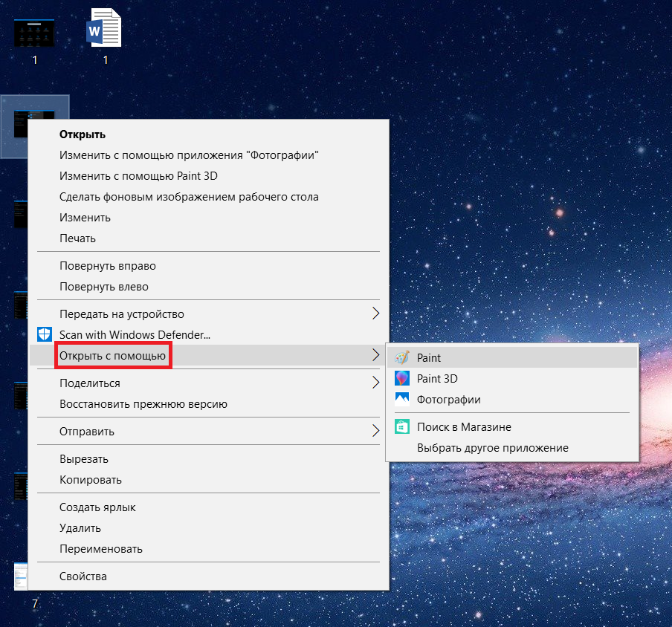Screen dimensions: 672x627
Task: Open the file with Фотографии from submenu
Action: (x=513, y=400)
